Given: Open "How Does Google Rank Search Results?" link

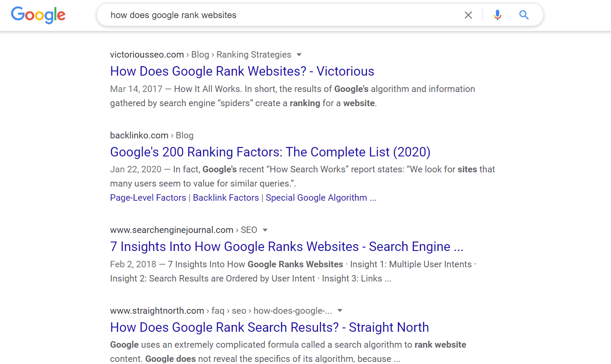Looking at the screenshot, I should pos(269,327).
